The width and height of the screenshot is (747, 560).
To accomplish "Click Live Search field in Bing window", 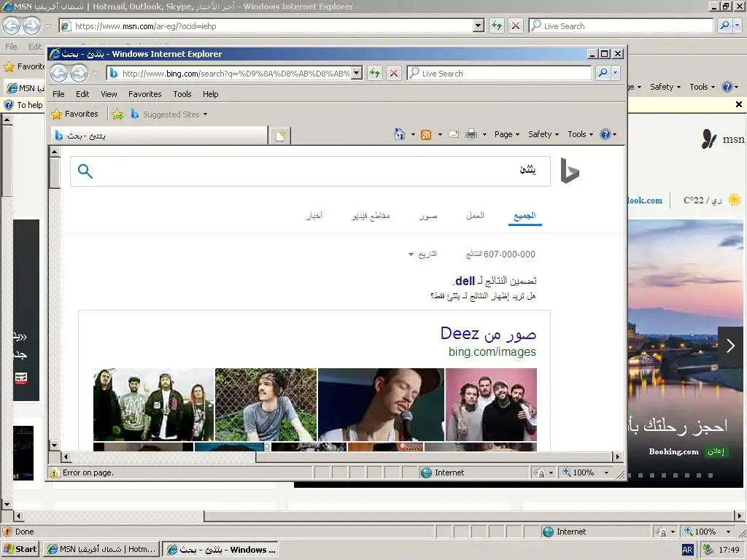I will [x=499, y=74].
